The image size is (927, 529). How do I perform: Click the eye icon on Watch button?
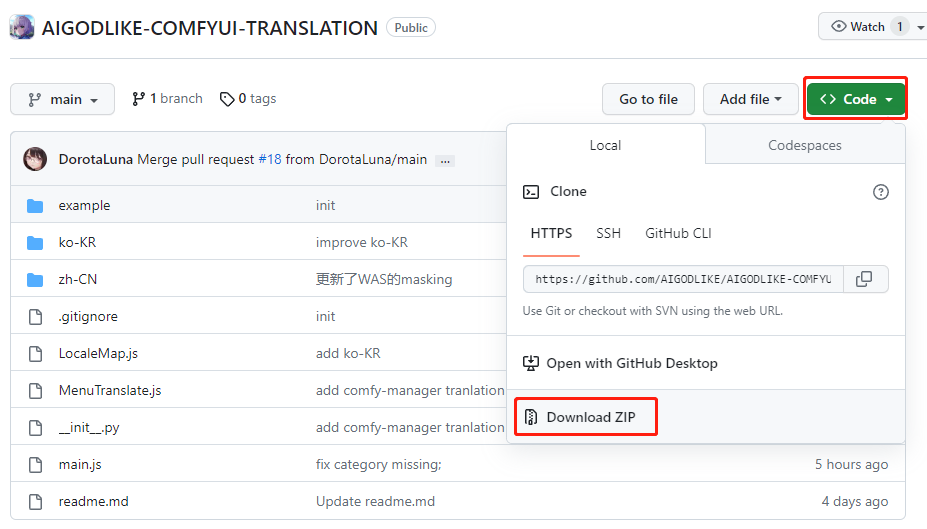[838, 27]
